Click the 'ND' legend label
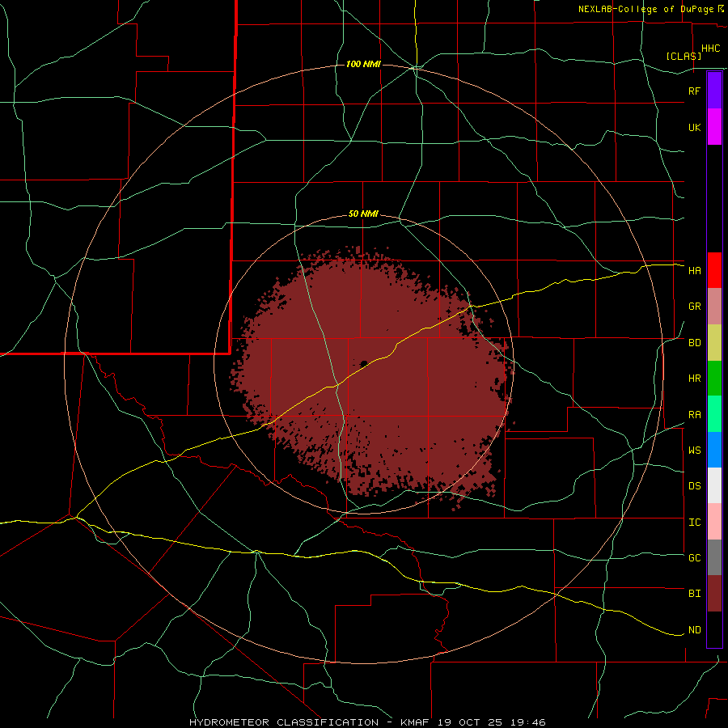The height and width of the screenshot is (728, 728). (694, 630)
